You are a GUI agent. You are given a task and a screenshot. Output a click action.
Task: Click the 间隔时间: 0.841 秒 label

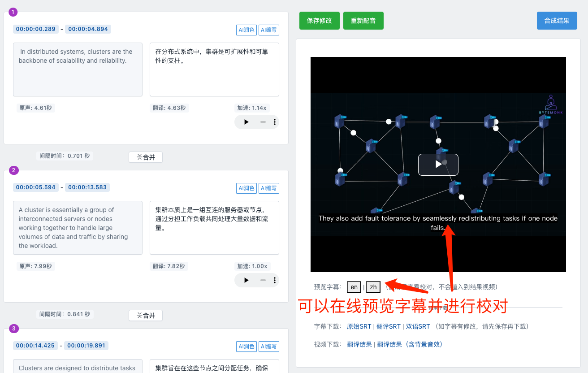point(65,314)
